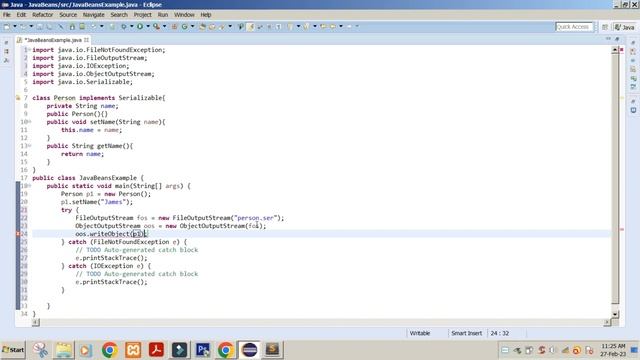Screen dimensions: 640x360
Task: Open the File menu
Action: pyautogui.click(x=7, y=15)
